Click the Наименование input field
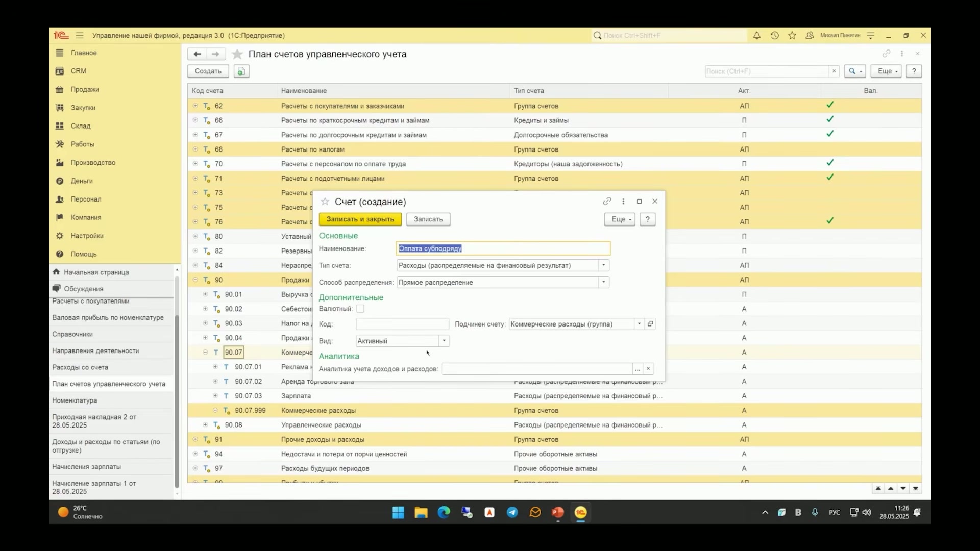Screen dimensions: 980x551 [x=503, y=248]
